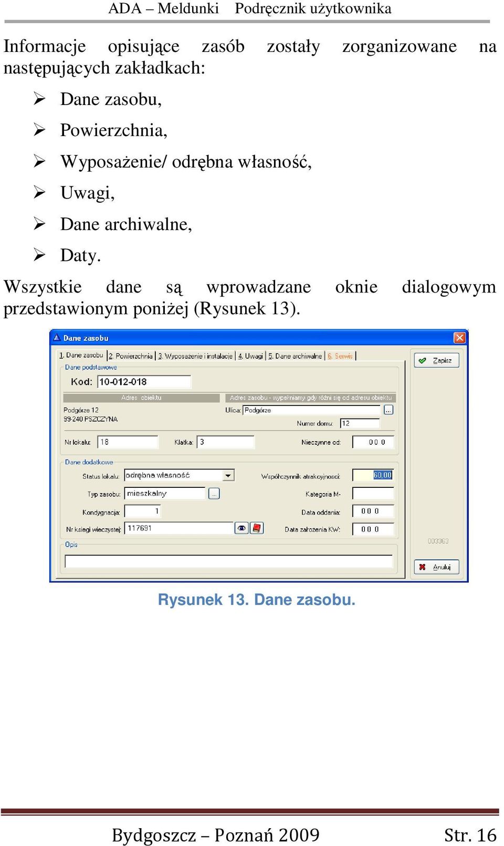Click the address text 'Podgórze 12'
The height and width of the screenshot is (846, 504).
tap(81, 410)
